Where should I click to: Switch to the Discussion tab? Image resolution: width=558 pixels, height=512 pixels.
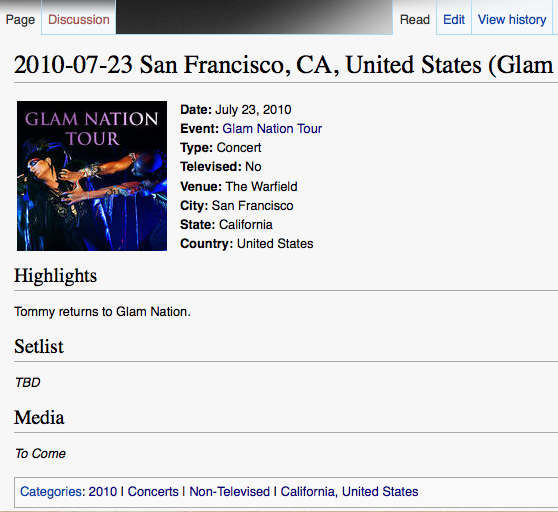(x=79, y=20)
